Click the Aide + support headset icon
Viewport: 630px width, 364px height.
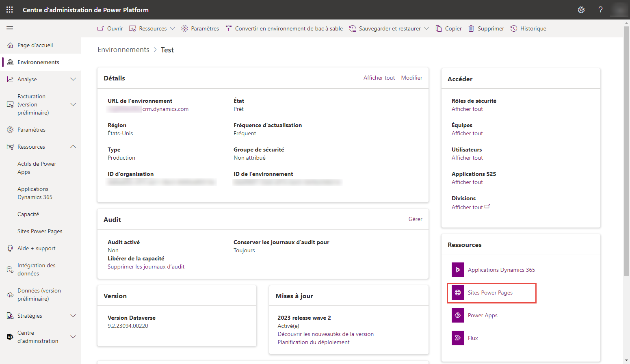10,248
